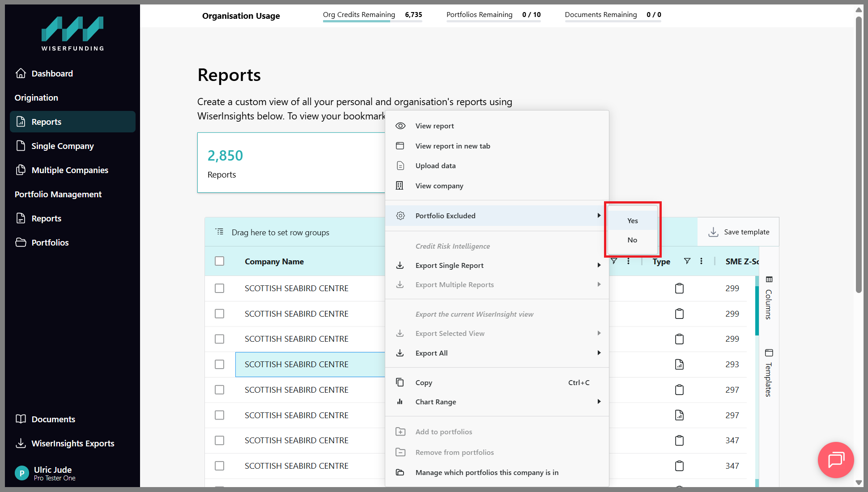The image size is (868, 492).
Task: Click the 2,850 Reports count card
Action: coord(291,163)
